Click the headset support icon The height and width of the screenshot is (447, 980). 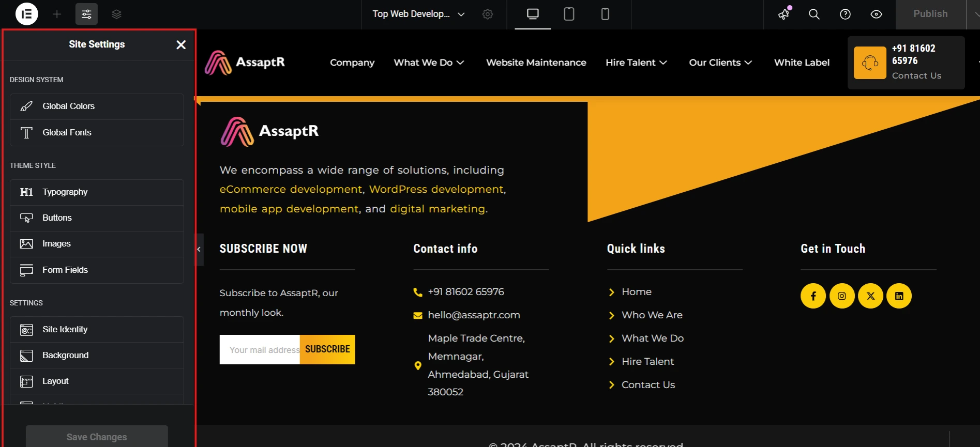[x=870, y=63]
